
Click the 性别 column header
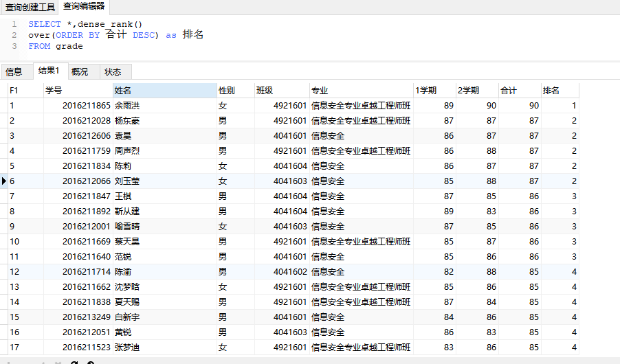(236, 91)
